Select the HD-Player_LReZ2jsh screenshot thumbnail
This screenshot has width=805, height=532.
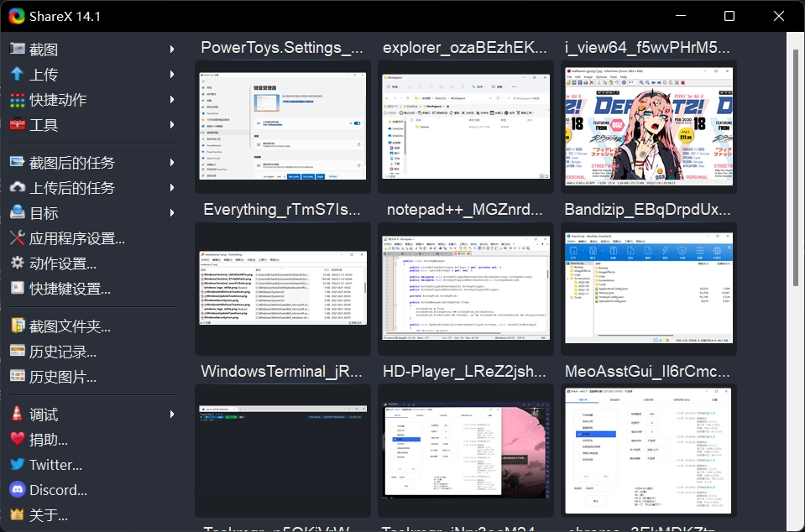pos(466,451)
